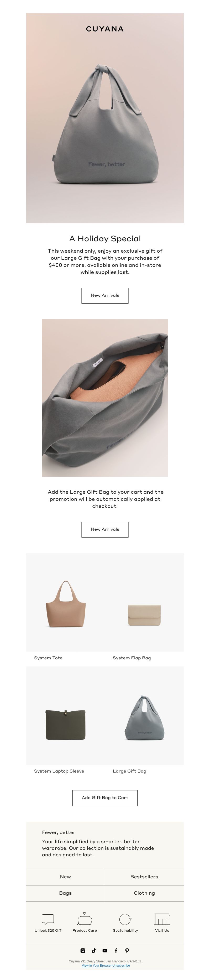Click New Arrivals button below cart text

[105, 529]
